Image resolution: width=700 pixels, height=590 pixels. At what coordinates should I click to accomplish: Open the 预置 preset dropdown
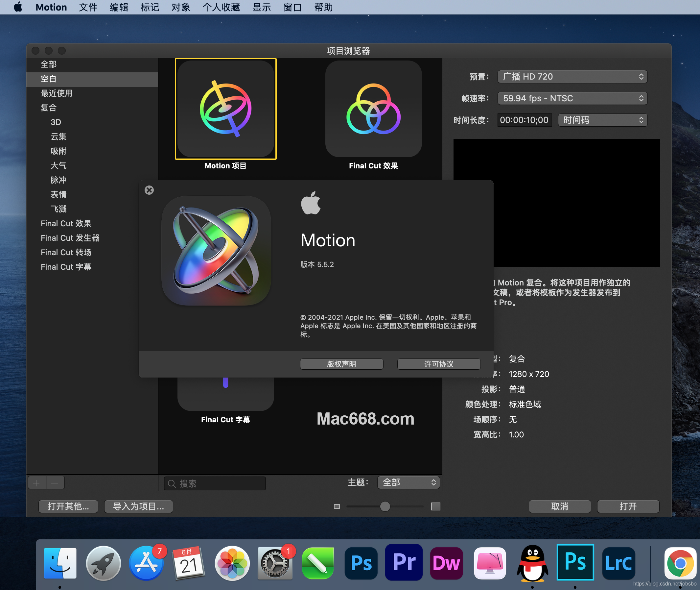coord(572,77)
